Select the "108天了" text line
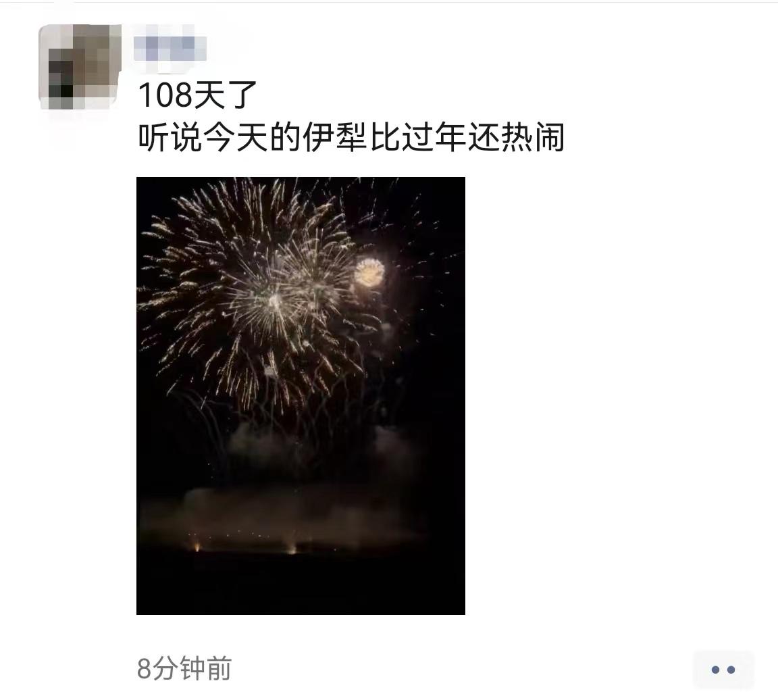Screen dimensions: 778x700 (x=197, y=95)
